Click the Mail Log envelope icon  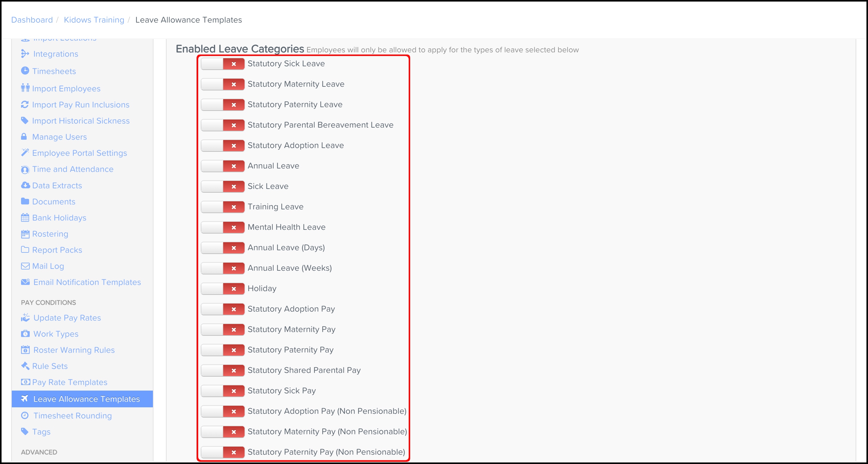pos(25,266)
